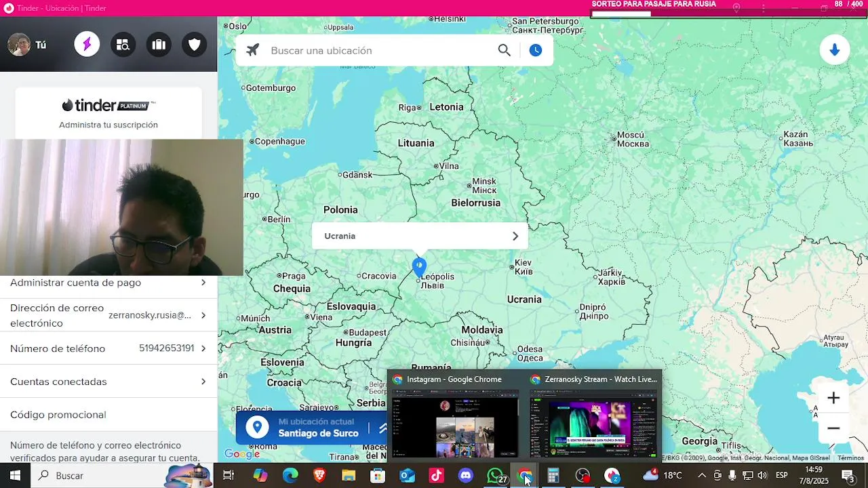Click Administra tu suscripción link
This screenshot has height=488, width=868.
108,125
